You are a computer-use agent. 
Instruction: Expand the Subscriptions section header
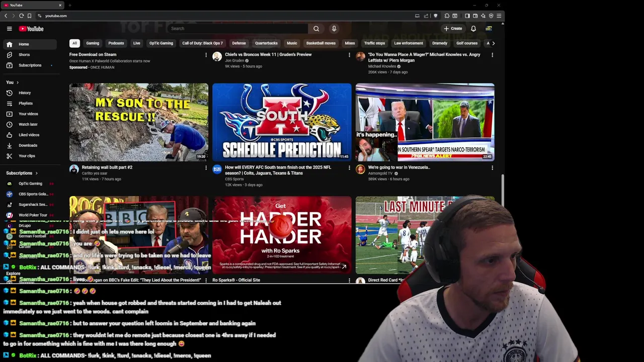(22, 173)
